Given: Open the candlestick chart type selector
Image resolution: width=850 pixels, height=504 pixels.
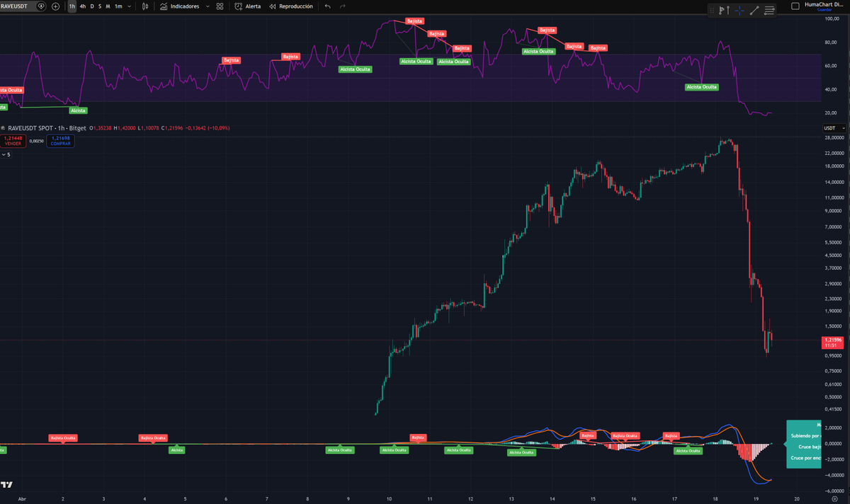Looking at the screenshot, I should point(145,6).
